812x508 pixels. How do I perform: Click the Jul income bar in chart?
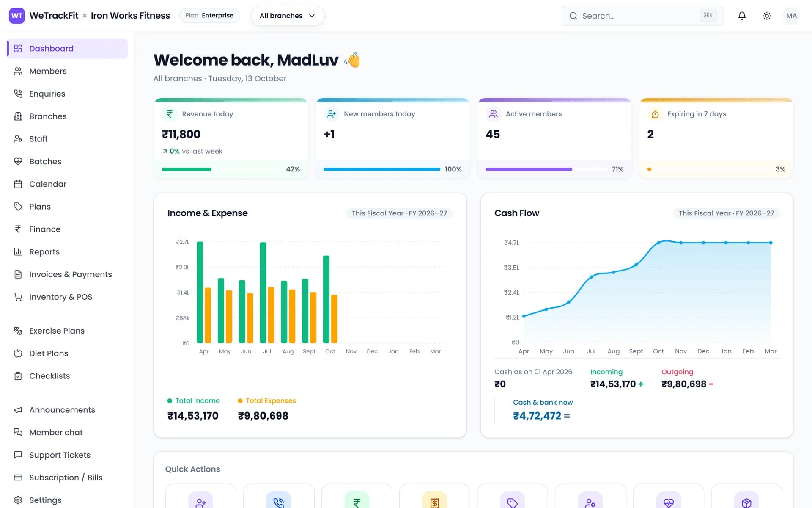pos(263,293)
